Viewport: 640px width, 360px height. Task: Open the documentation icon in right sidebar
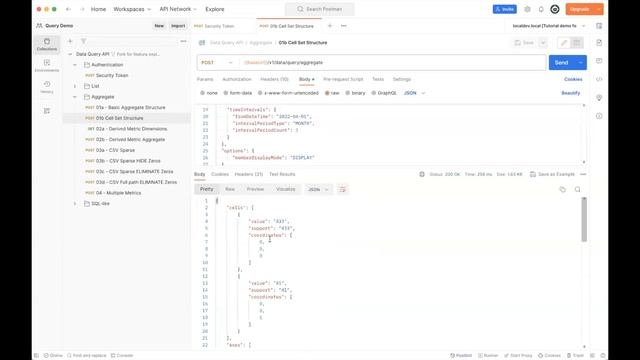599,42
